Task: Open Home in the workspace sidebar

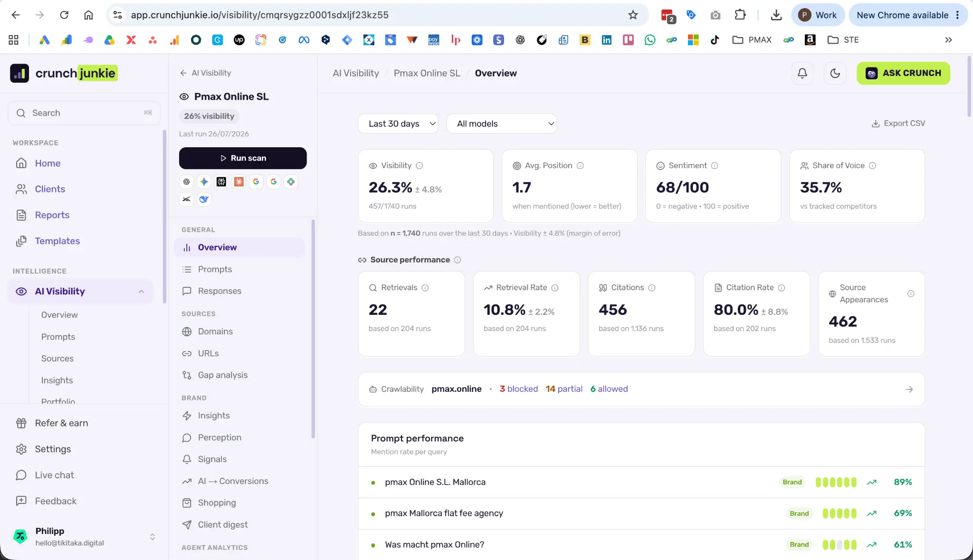Action: (x=48, y=163)
